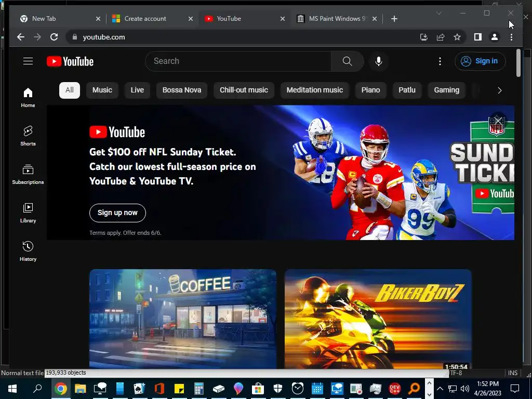The width and height of the screenshot is (532, 399).
Task: Open the Chrome profile icon
Action: [495, 37]
